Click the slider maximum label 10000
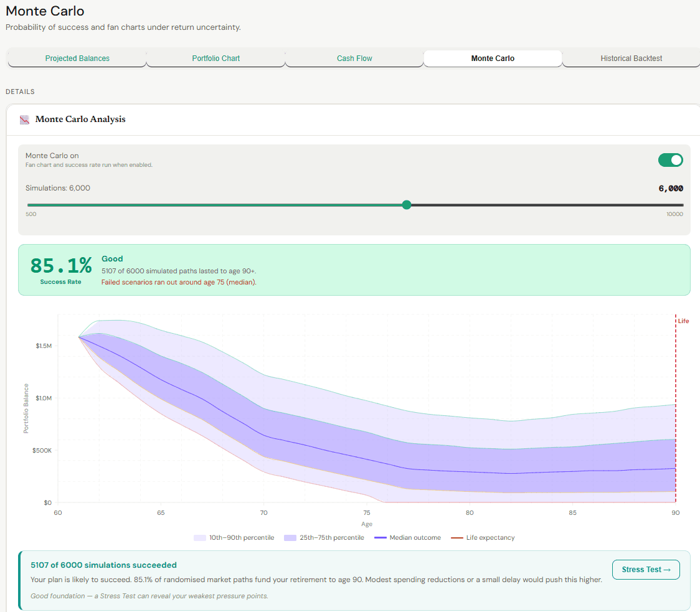Image resolution: width=700 pixels, height=612 pixels. 674,214
